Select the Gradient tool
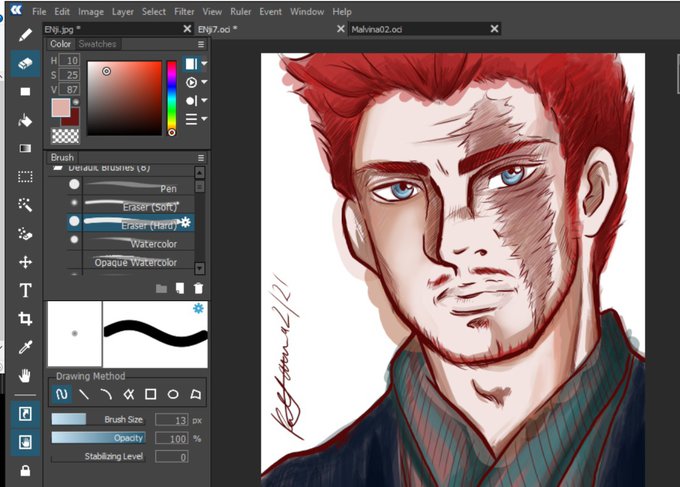The width and height of the screenshot is (680, 487). coord(25,148)
